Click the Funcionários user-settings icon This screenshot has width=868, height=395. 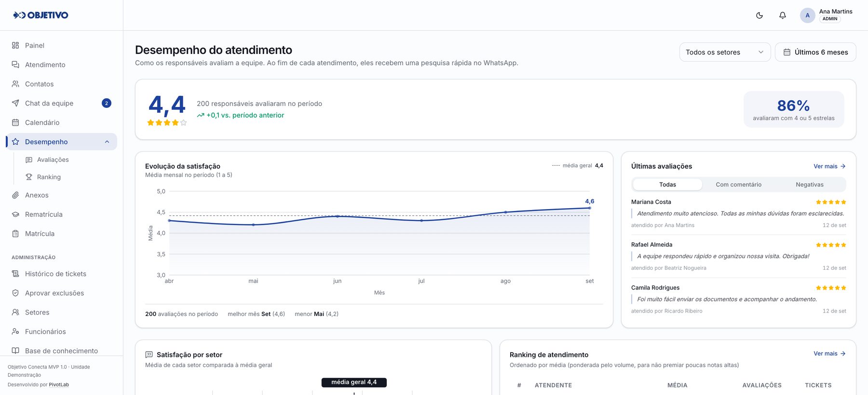coord(15,331)
